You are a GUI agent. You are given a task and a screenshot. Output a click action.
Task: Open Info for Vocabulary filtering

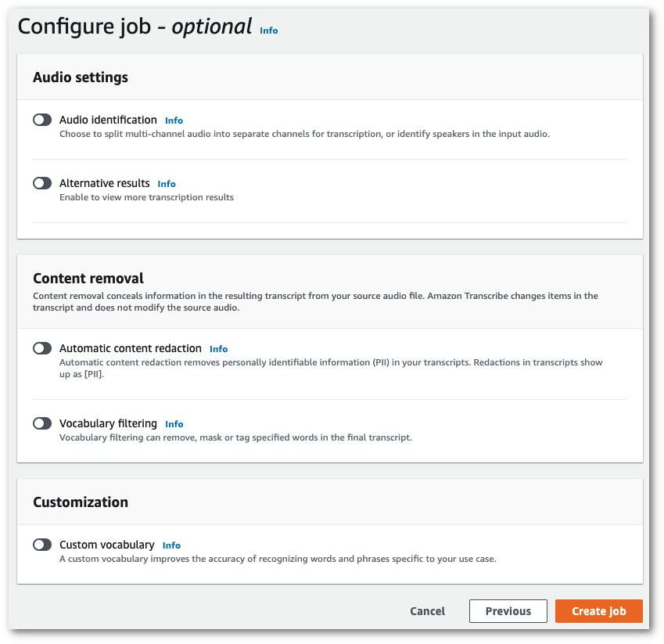coord(174,424)
